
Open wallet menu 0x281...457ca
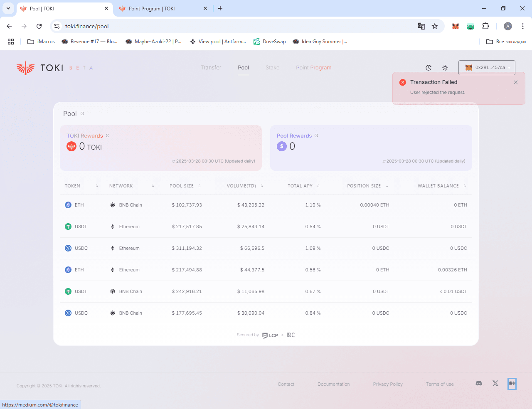pos(487,67)
